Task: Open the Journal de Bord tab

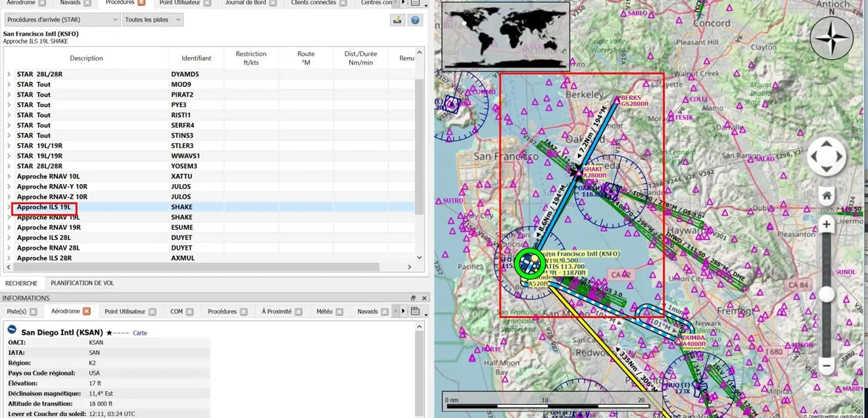Action: point(245,3)
